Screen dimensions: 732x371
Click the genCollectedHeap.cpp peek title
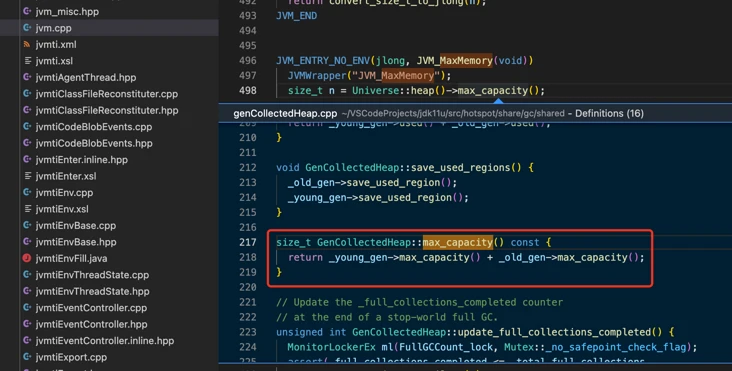coord(285,113)
